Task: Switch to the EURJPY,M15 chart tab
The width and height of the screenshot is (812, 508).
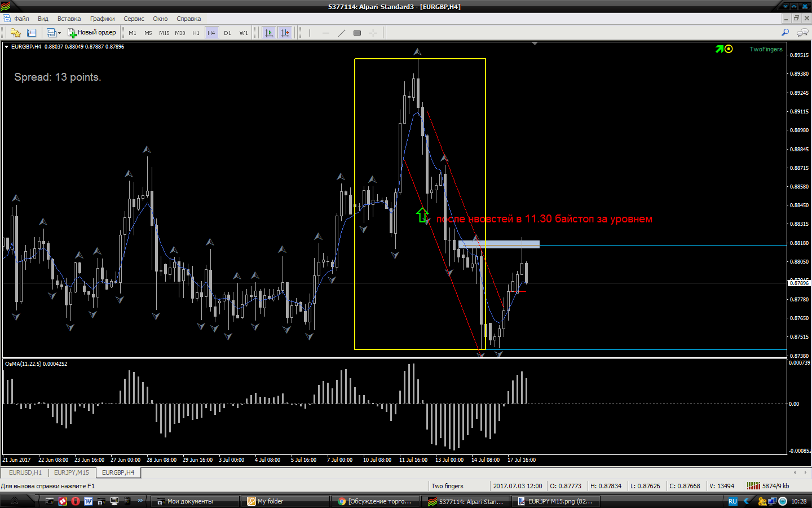Action: 72,472
